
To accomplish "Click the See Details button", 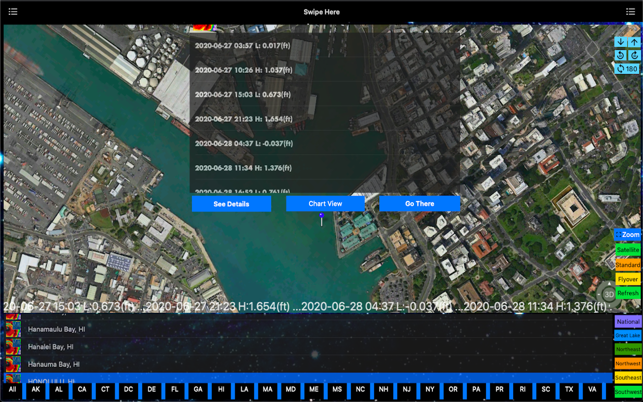I will click(231, 204).
